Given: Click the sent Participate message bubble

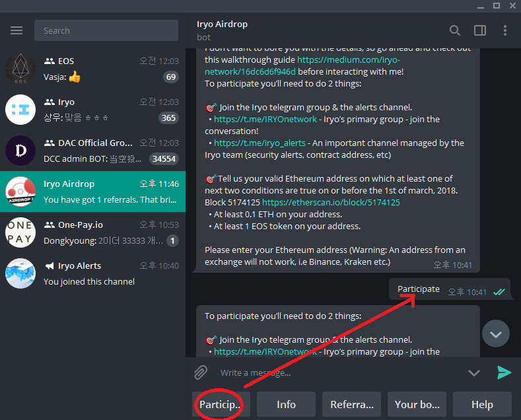Looking at the screenshot, I should point(449,289).
